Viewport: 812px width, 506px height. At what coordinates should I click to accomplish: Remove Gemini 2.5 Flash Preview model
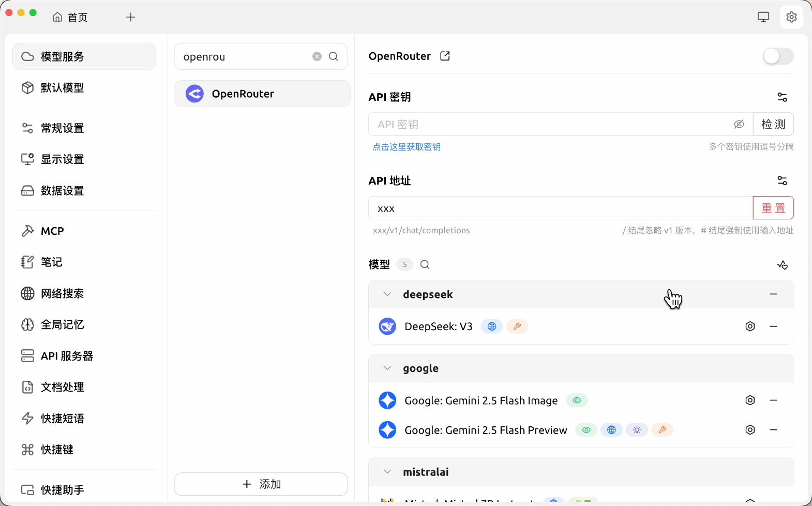773,430
